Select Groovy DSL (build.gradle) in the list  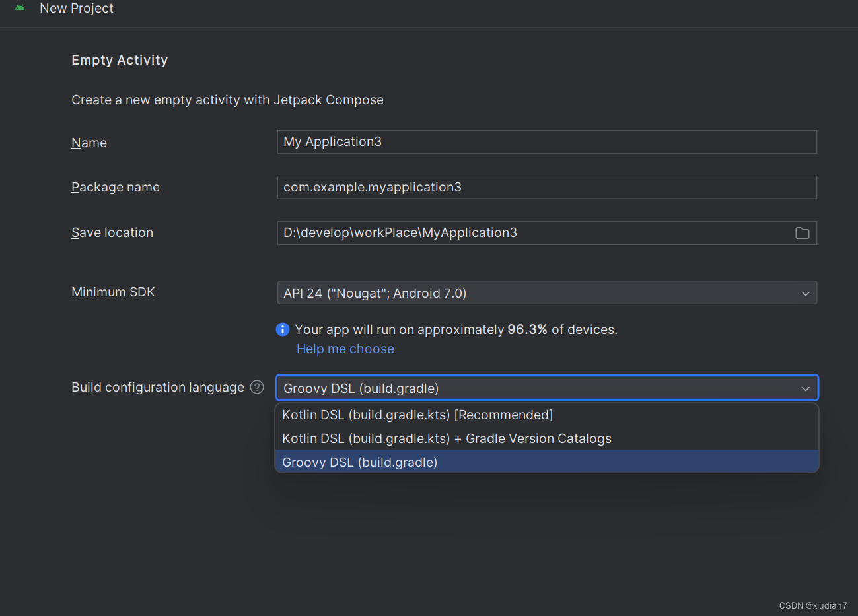547,462
